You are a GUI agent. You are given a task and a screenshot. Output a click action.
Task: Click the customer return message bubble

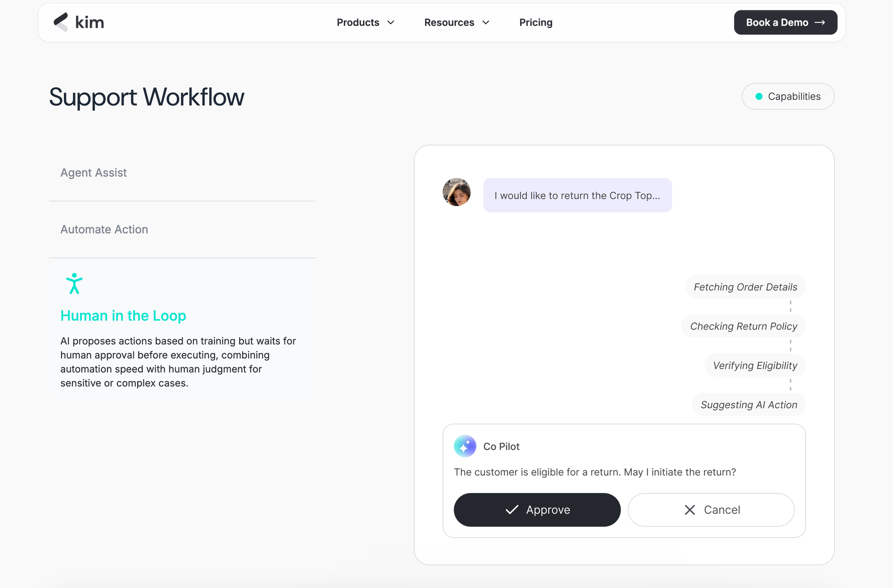click(x=577, y=195)
